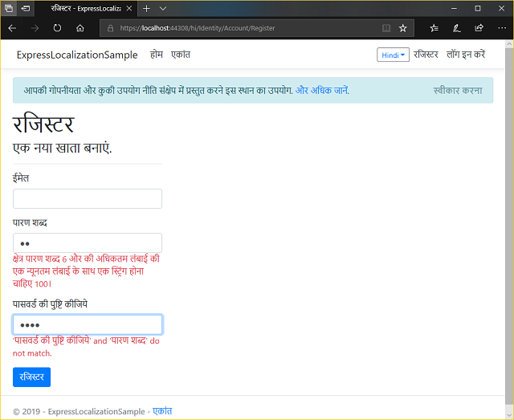Refresh the page with the reload icon

[x=57, y=27]
